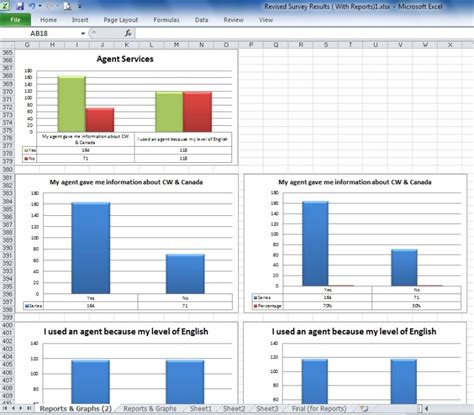The image size is (474, 415).
Task: Click 'My agent gave me information' title, right chart
Action: click(x=355, y=182)
